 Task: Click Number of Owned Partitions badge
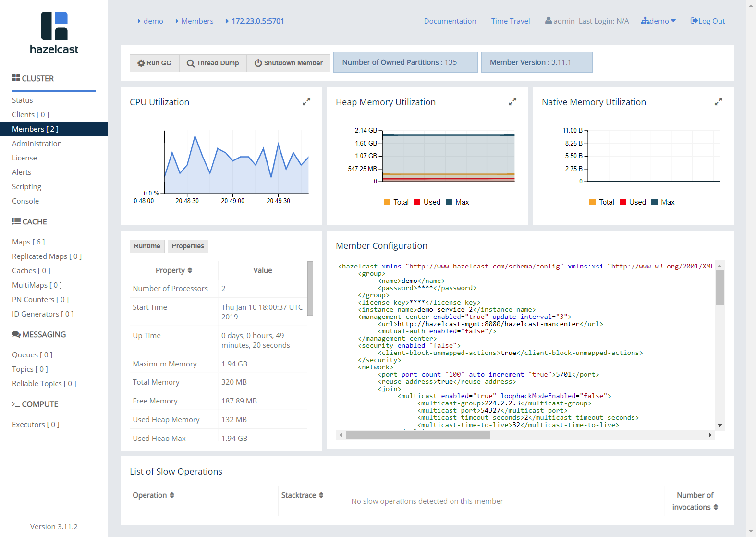(405, 62)
